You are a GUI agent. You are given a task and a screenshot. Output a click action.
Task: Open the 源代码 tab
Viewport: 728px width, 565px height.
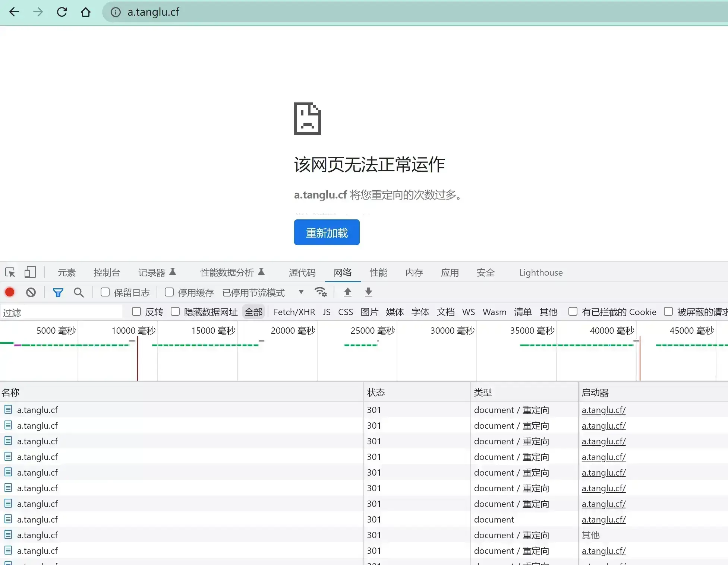click(302, 273)
